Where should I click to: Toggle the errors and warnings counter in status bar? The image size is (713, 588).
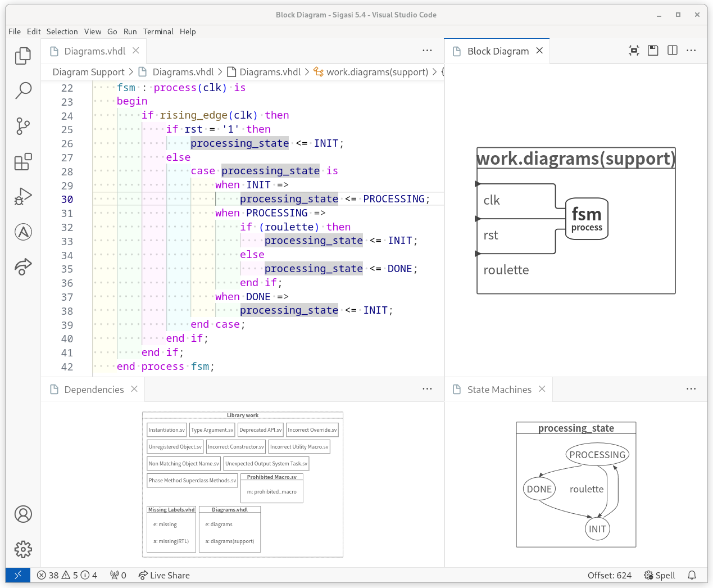coord(67,575)
